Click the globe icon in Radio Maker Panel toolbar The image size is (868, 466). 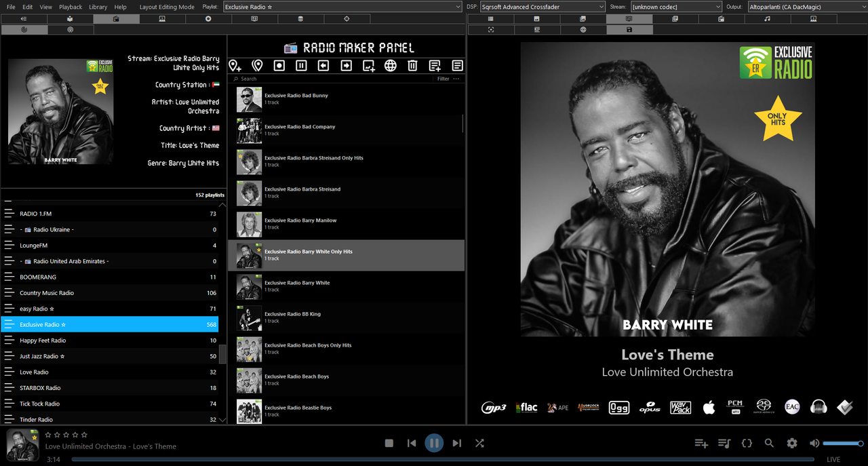[x=391, y=66]
